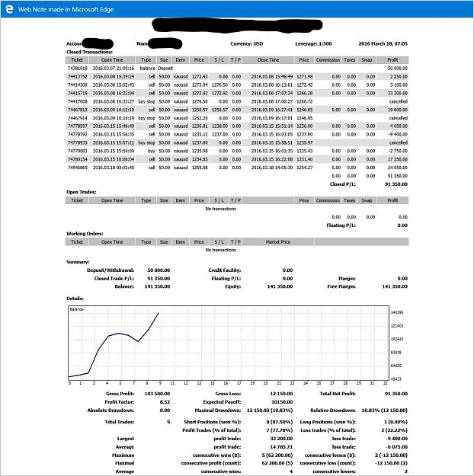The width and height of the screenshot is (474, 476).
Task: Click the "Loss trades (% of total):" label
Action: tap(328, 430)
